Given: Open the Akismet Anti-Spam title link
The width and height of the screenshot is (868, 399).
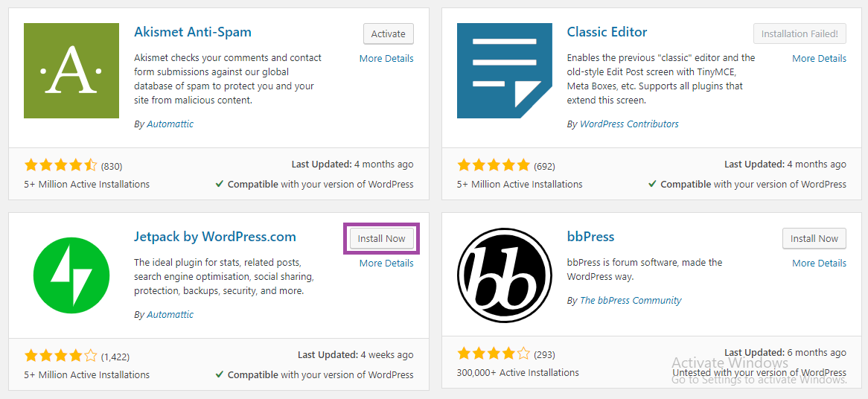Looking at the screenshot, I should pos(193,32).
